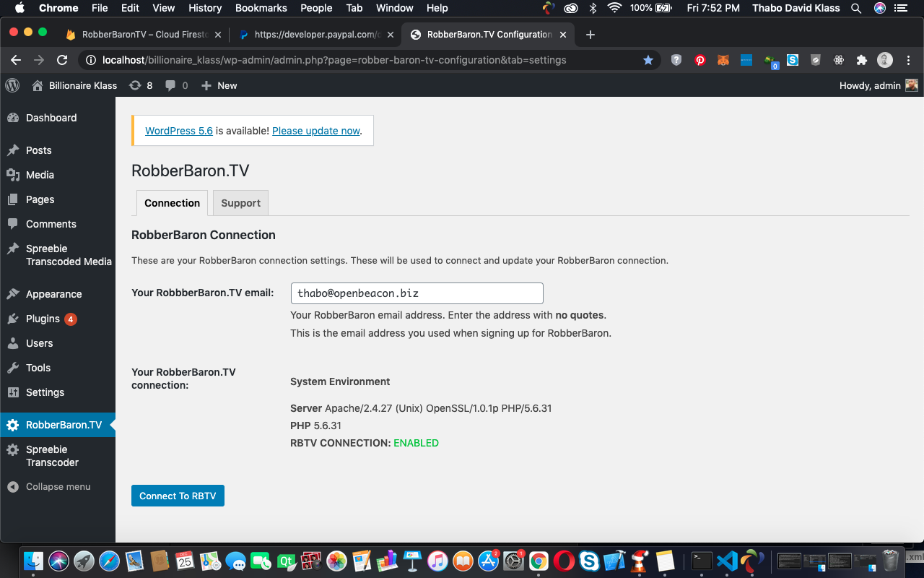Click the localhost URL address bar
The width and height of the screenshot is (924, 578).
(x=334, y=60)
